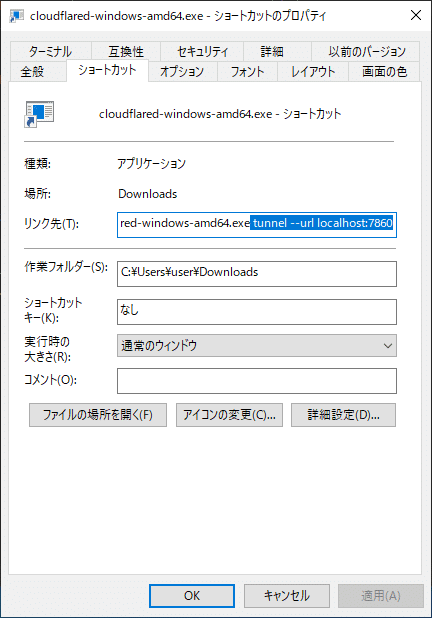The width and height of the screenshot is (432, 618).
Task: Switch to the ターミナル tab
Action: [x=51, y=51]
